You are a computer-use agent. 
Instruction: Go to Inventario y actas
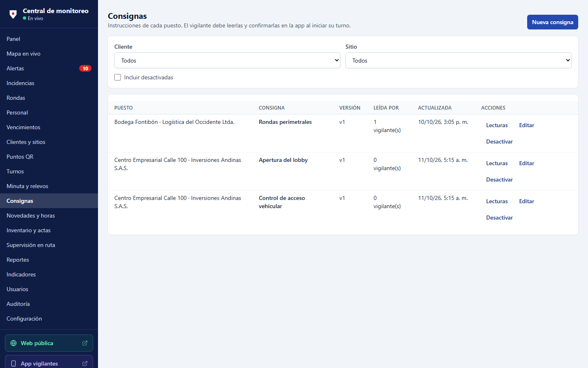click(49, 230)
